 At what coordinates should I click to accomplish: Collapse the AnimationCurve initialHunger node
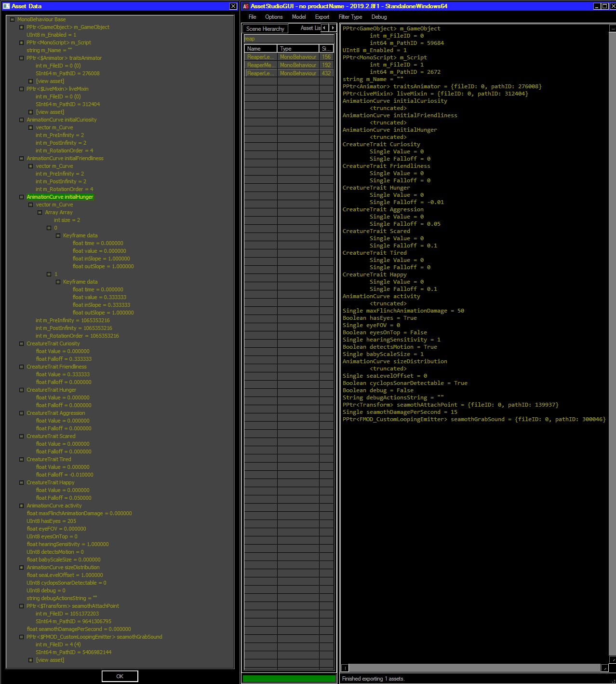point(22,197)
